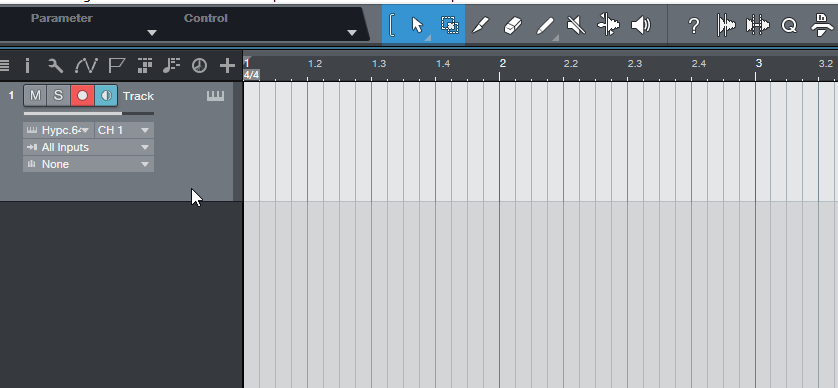Screen dimensions: 838x388
Task: Open the Audio Bend panel icon
Action: (x=758, y=25)
